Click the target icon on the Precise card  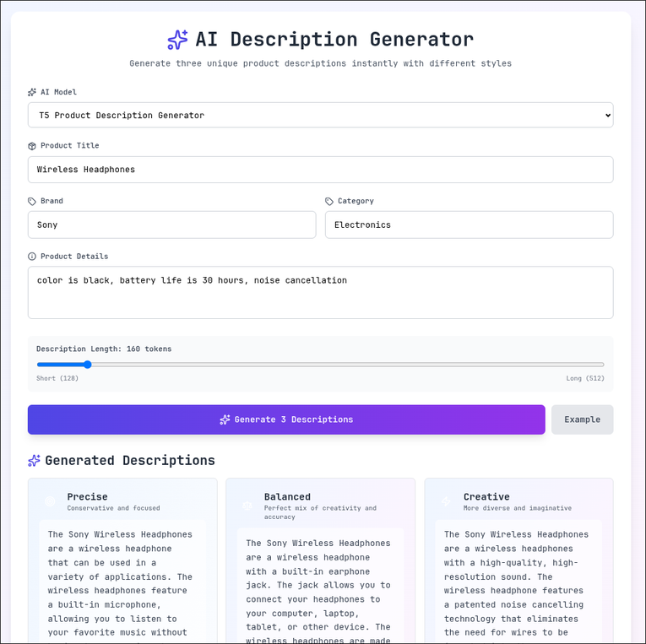click(50, 501)
